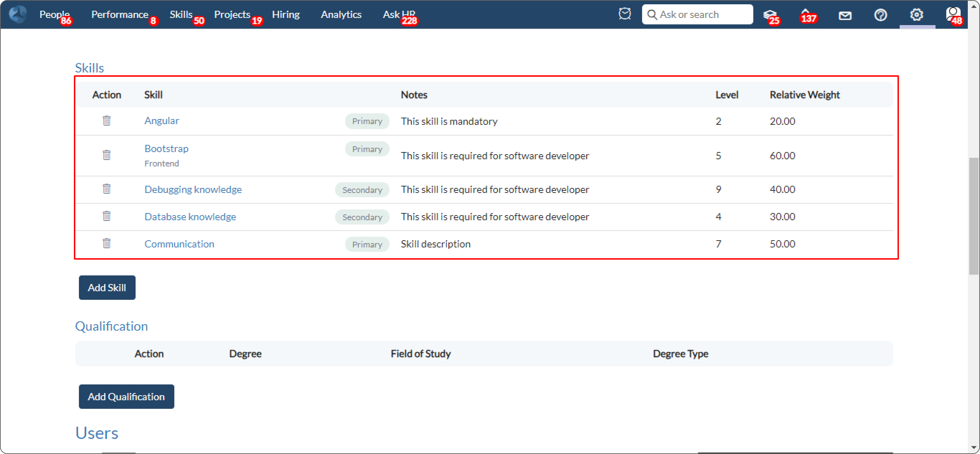Focus the Ask or search field
The height and width of the screenshot is (454, 980).
tap(697, 14)
